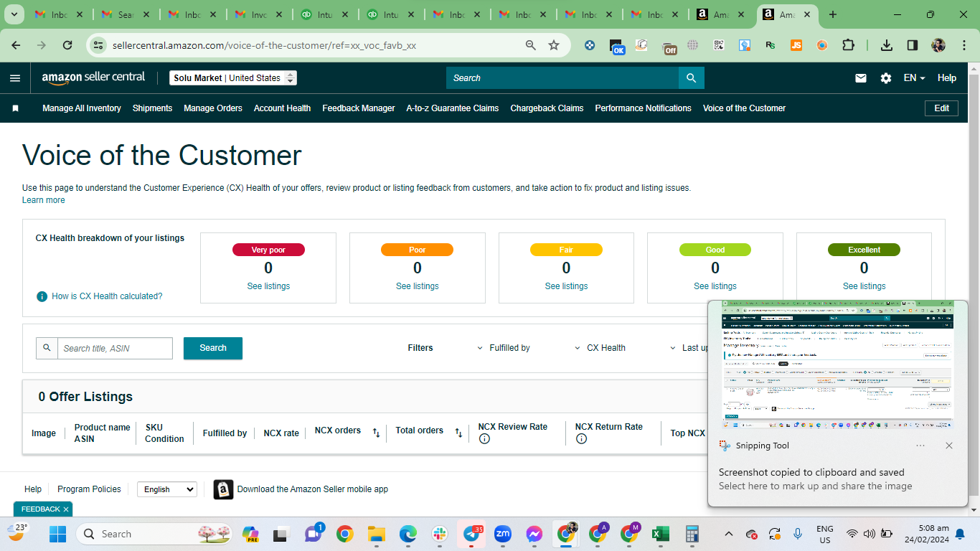Expand the CX Health filter dropdown
The image size is (980, 551).
click(x=600, y=348)
